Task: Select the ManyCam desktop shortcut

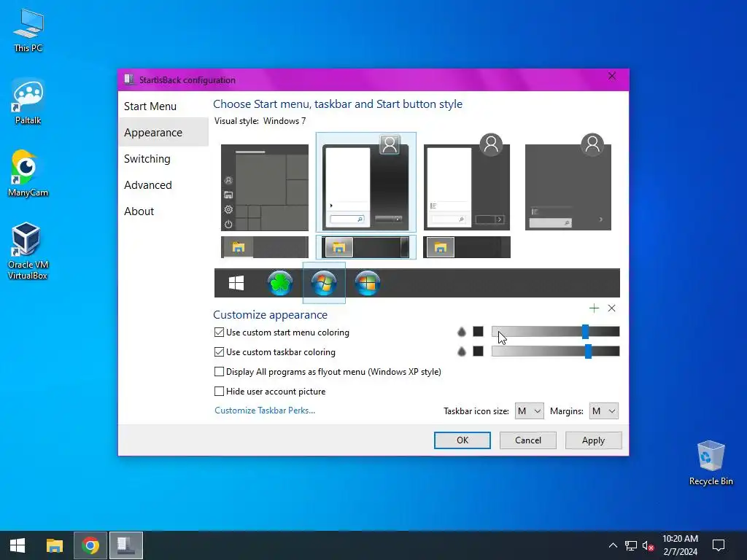Action: point(28,174)
